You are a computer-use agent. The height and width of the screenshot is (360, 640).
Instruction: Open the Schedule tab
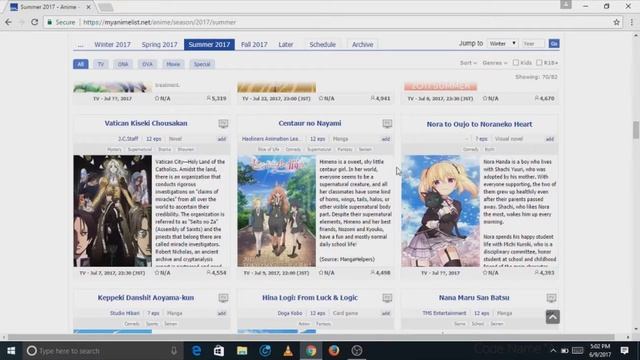[x=322, y=44]
